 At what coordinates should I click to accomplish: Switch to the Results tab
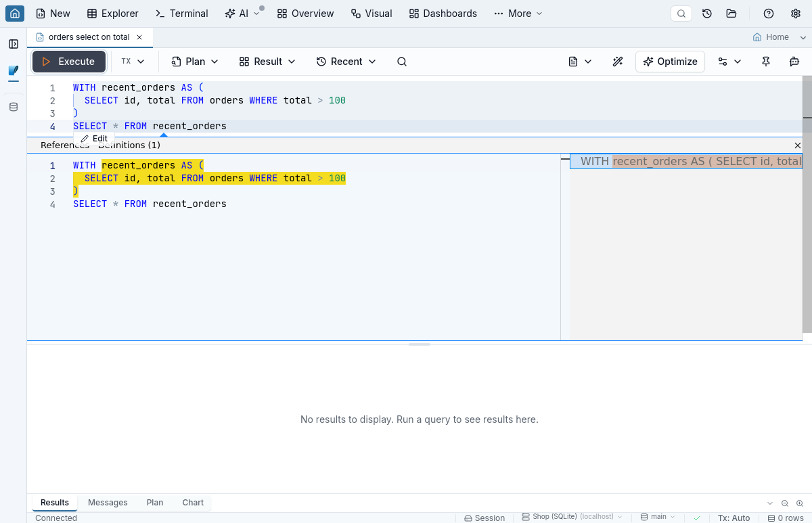click(55, 503)
